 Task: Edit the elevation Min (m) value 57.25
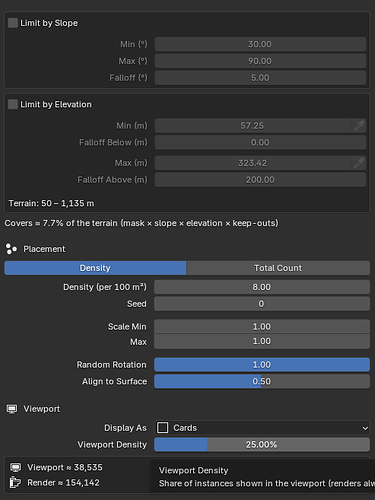point(253,126)
